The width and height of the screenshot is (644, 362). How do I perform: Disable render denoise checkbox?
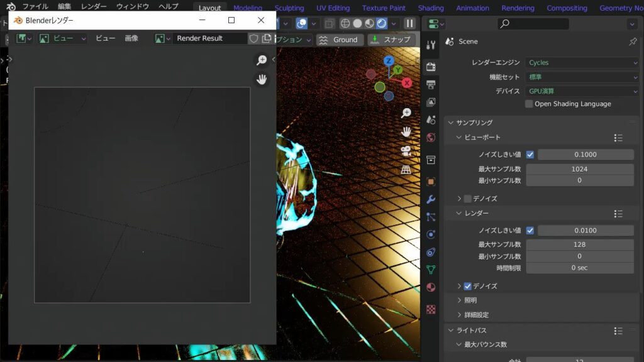(467, 286)
